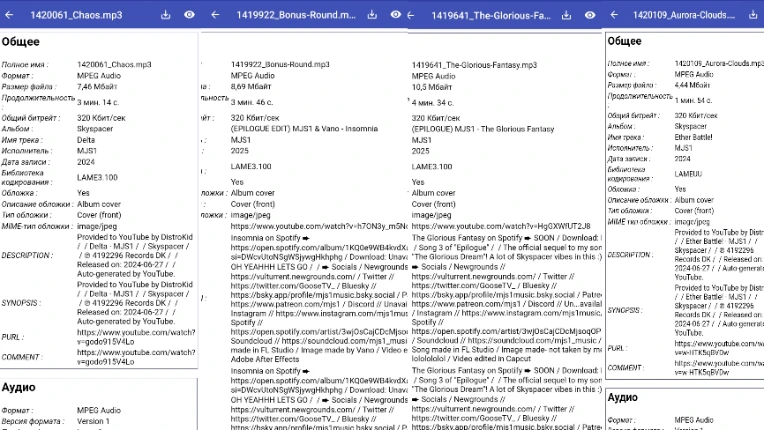Open first open.spotify.com/album link in Bonus-Round panel

319,247
